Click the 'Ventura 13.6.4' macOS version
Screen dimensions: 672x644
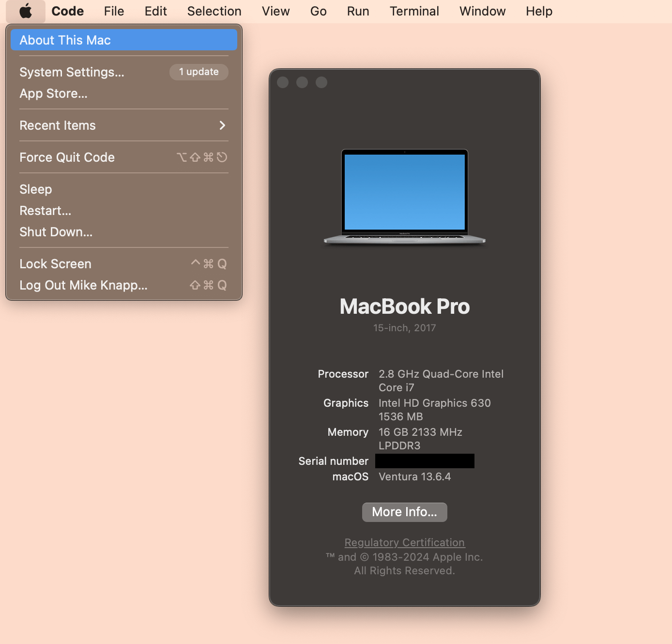(x=415, y=477)
